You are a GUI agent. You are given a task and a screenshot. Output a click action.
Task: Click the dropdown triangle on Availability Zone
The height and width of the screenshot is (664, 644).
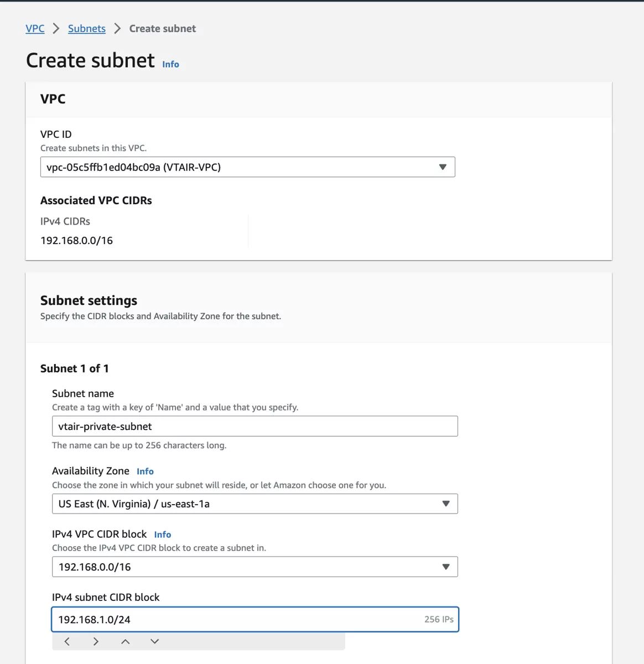point(446,504)
